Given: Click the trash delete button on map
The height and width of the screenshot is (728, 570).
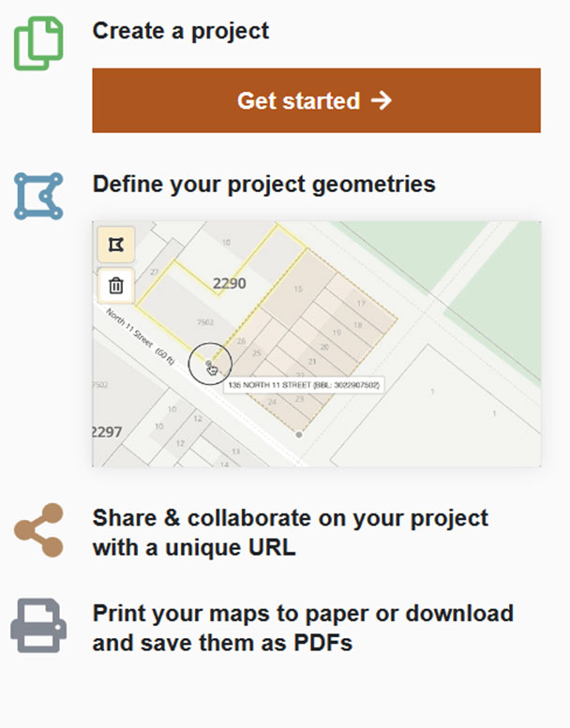Looking at the screenshot, I should [116, 285].
